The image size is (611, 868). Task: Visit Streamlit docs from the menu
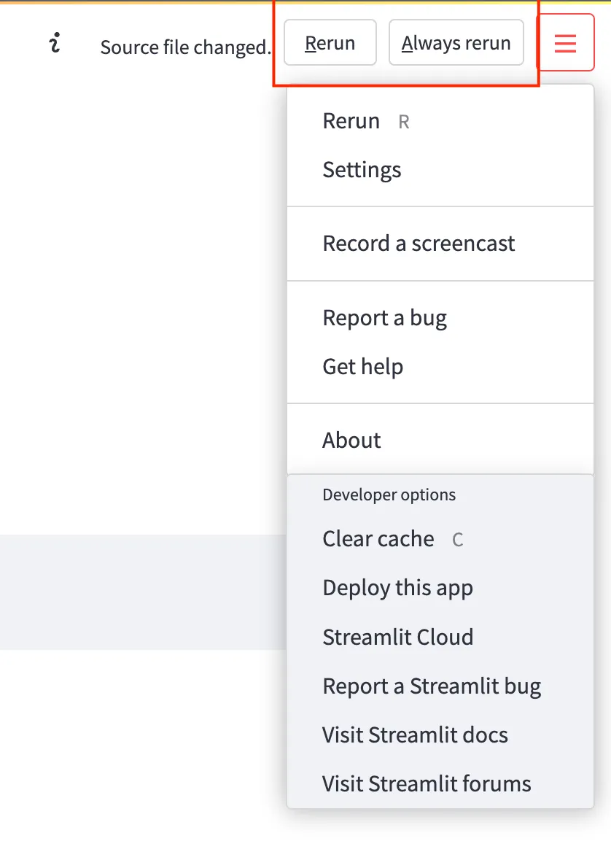415,735
